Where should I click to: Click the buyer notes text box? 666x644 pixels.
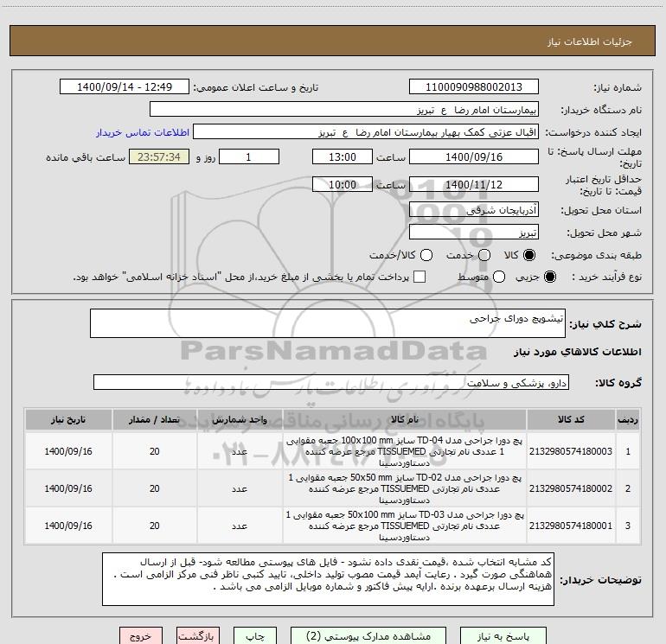pos(328,579)
